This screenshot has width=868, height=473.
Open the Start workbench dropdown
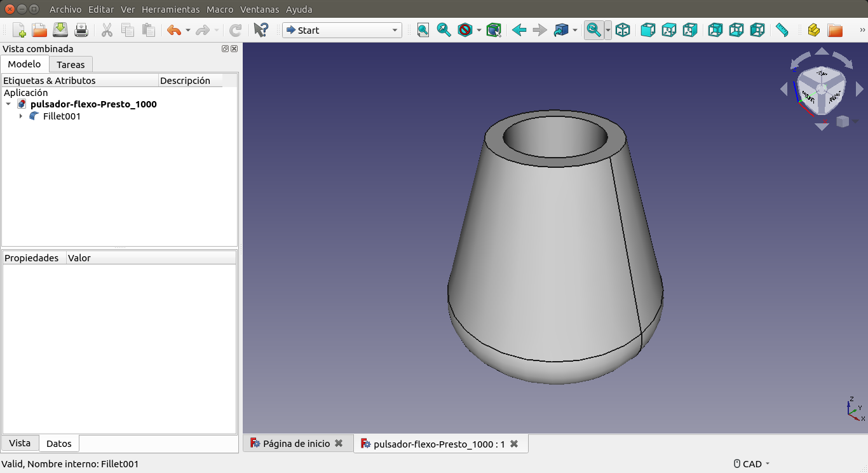pyautogui.click(x=342, y=30)
